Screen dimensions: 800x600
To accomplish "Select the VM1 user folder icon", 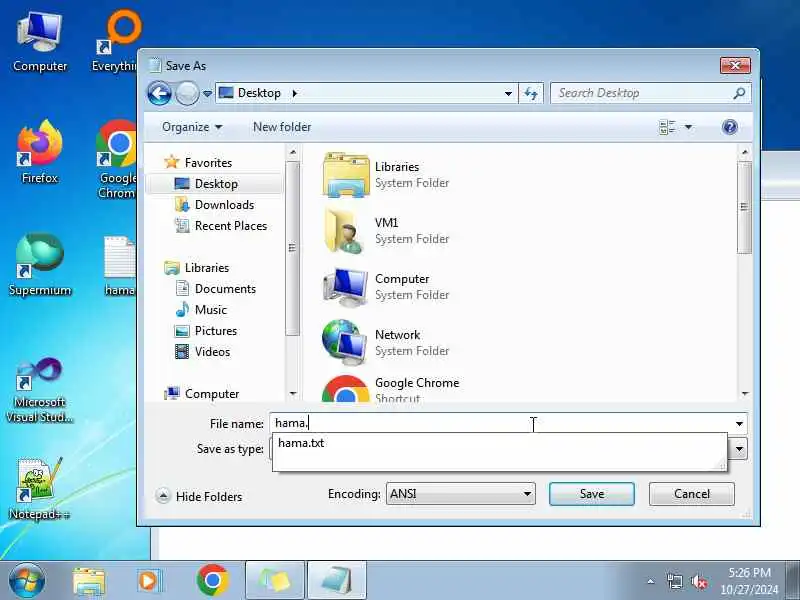I will (346, 231).
